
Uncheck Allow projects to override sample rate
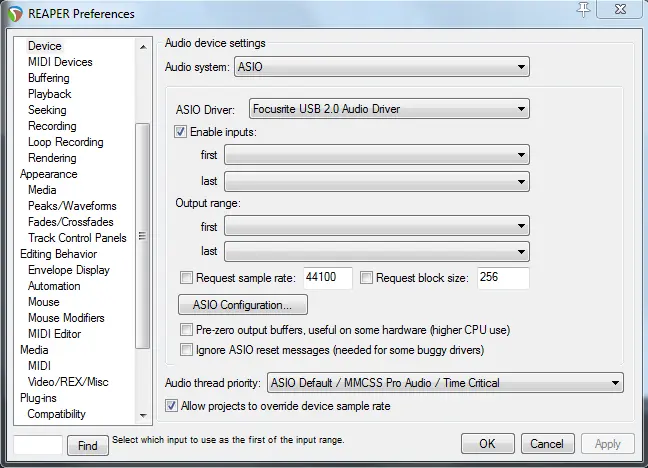171,406
